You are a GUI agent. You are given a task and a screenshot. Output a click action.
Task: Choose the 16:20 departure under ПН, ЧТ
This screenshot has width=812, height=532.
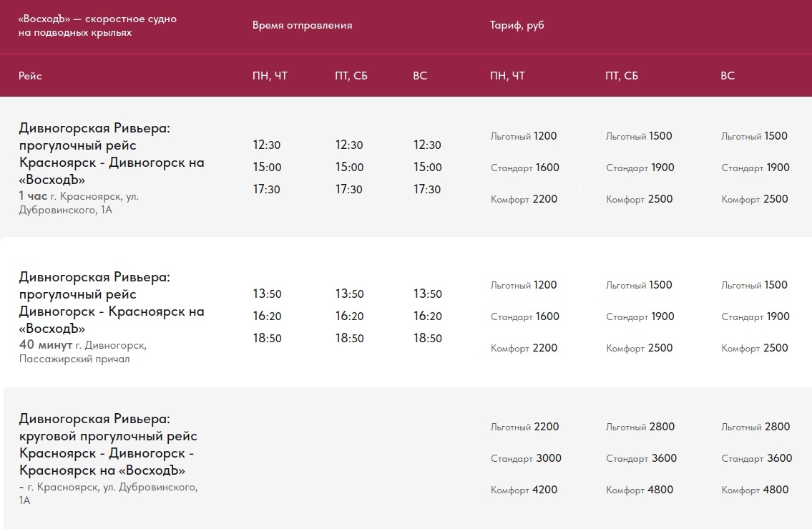268,316
